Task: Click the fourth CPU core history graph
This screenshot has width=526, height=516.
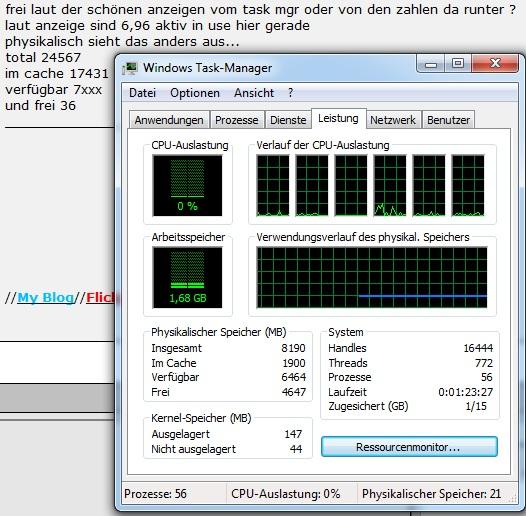Action: point(390,186)
